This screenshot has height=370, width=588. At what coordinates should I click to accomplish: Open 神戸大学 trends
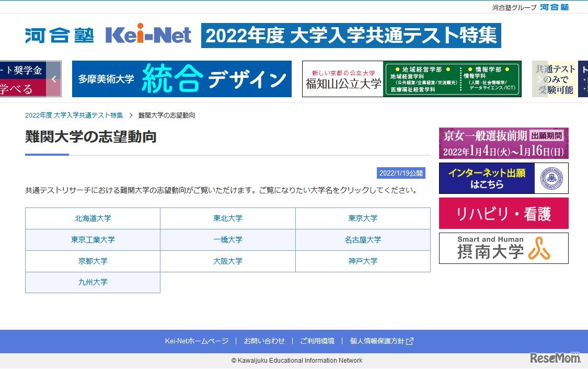[363, 261]
